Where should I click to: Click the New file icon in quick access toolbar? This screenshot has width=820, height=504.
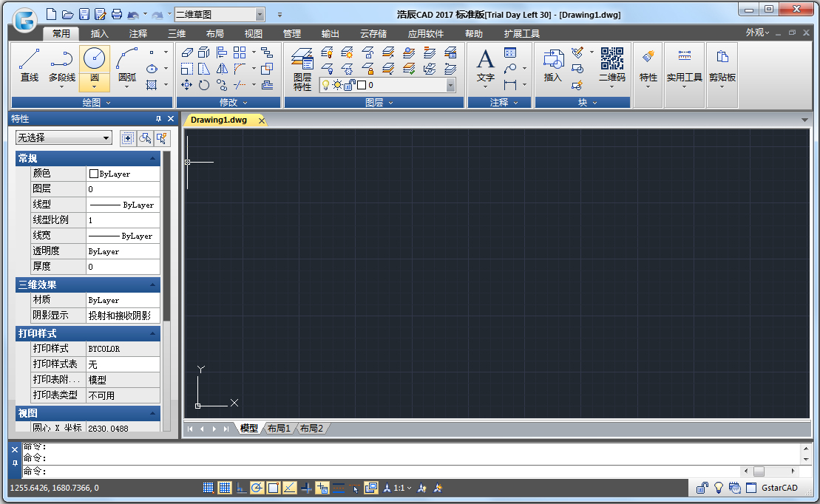click(51, 14)
